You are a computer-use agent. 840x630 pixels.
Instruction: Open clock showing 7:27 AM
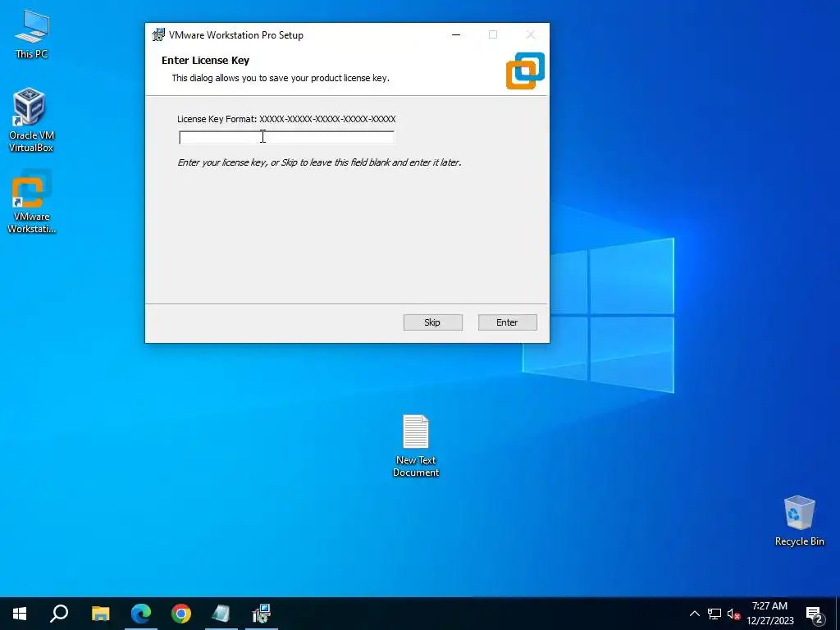(x=769, y=614)
